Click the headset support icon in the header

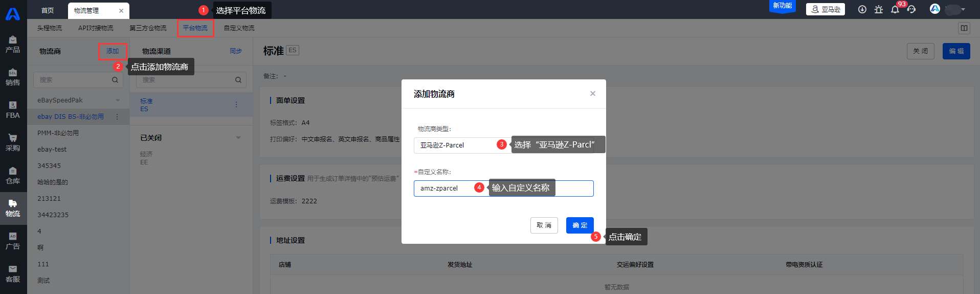pyautogui.click(x=911, y=9)
